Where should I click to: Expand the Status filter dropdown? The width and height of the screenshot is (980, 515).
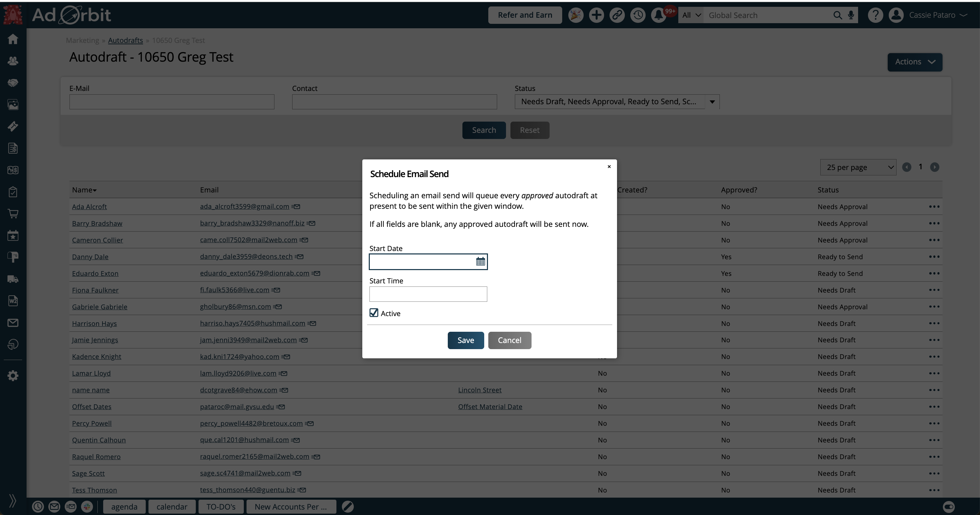tap(712, 102)
